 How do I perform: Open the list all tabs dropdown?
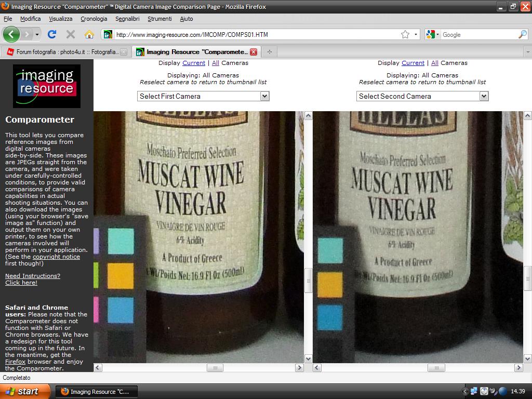click(528, 52)
